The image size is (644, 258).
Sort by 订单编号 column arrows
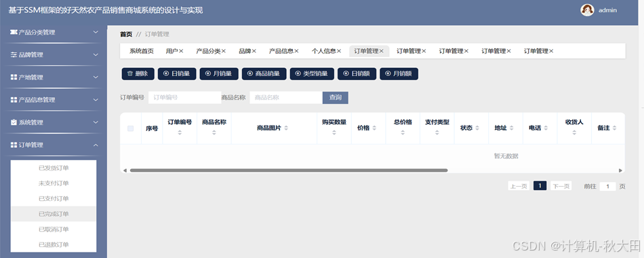(x=180, y=132)
